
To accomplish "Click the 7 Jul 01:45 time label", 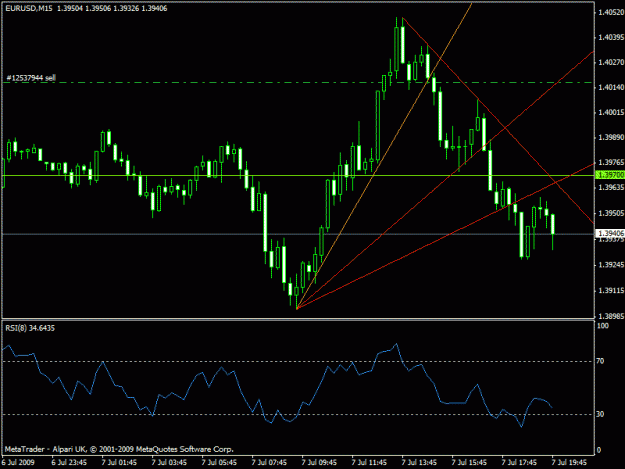I will click(119, 462).
